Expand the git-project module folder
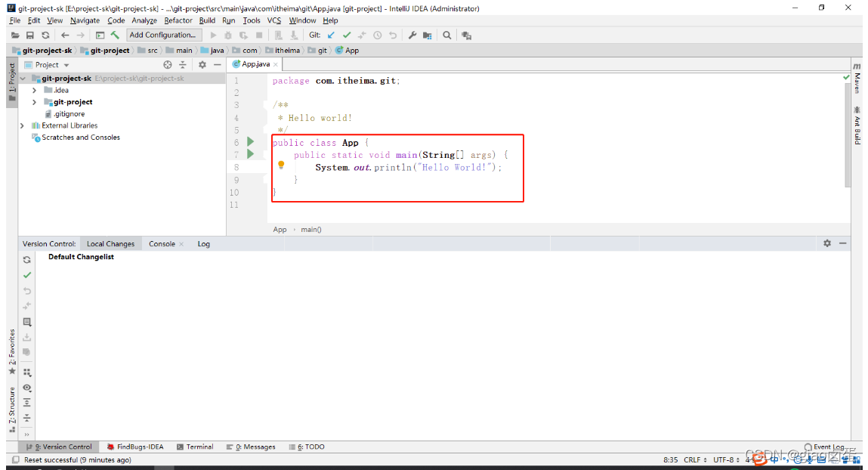Image resolution: width=868 pixels, height=470 pixels. pos(34,102)
